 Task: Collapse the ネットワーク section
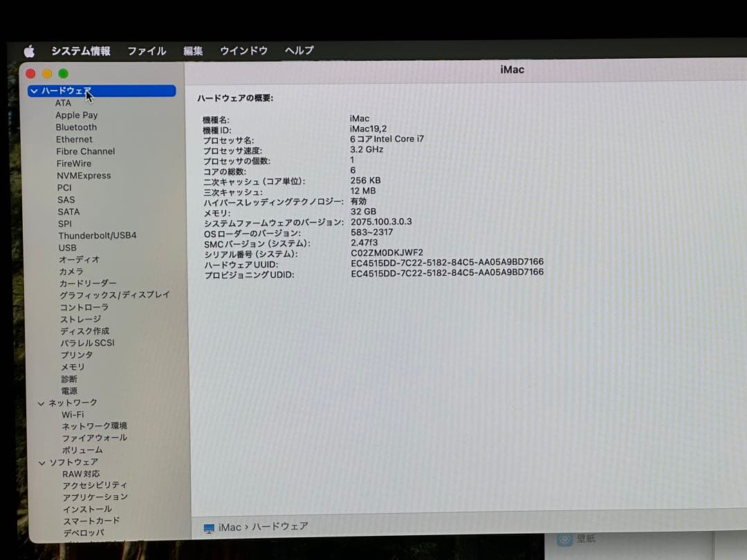[41, 402]
